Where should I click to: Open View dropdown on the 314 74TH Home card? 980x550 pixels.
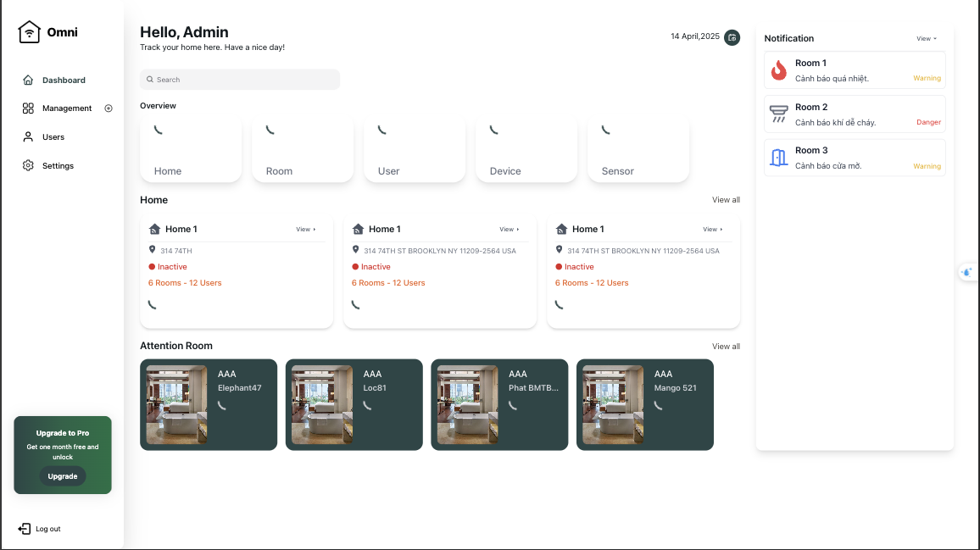(x=306, y=230)
